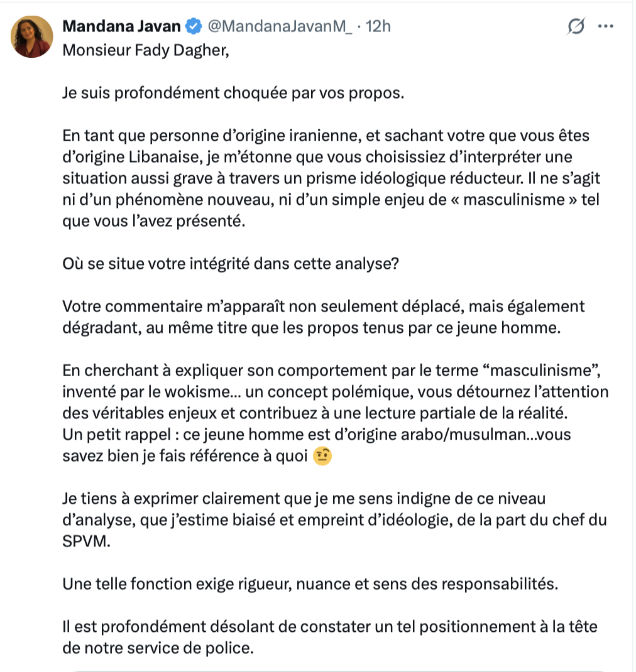Click the 12h post timestamp
636x672 pixels.
pos(378,26)
